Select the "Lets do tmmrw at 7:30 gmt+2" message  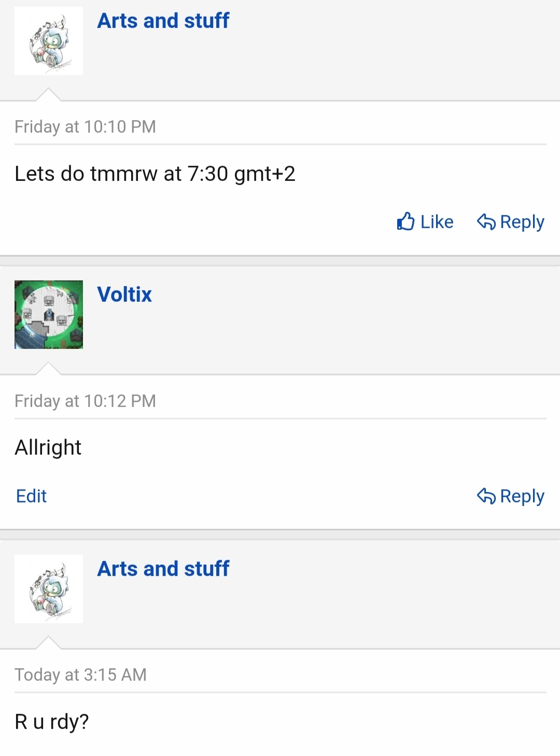tap(155, 174)
